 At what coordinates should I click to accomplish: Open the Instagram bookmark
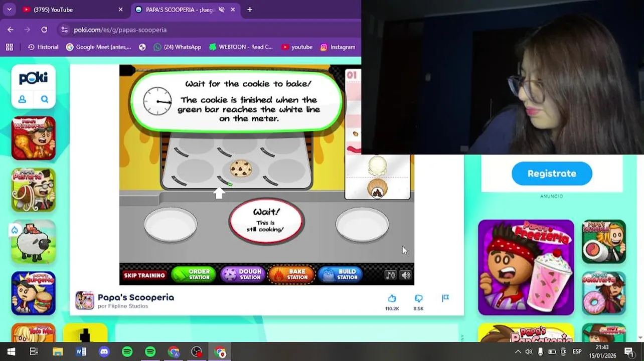pos(338,47)
